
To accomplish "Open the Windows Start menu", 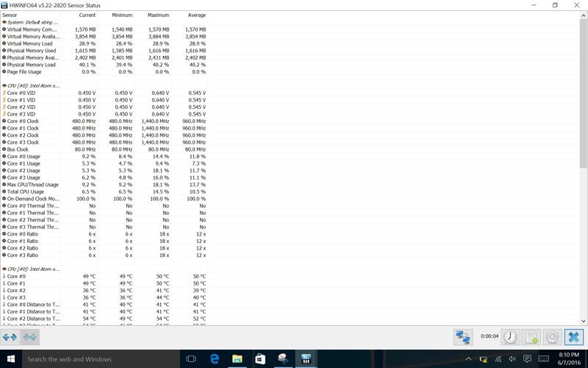I will coord(11,359).
